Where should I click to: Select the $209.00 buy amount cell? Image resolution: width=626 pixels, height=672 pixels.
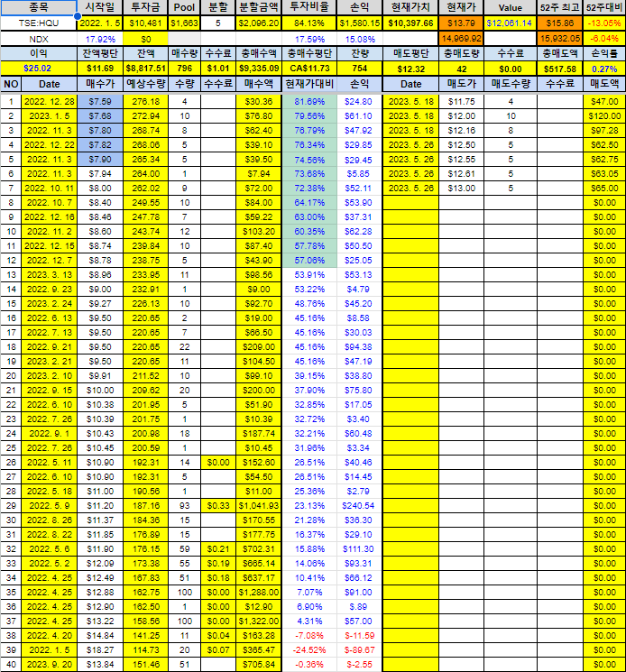click(258, 347)
